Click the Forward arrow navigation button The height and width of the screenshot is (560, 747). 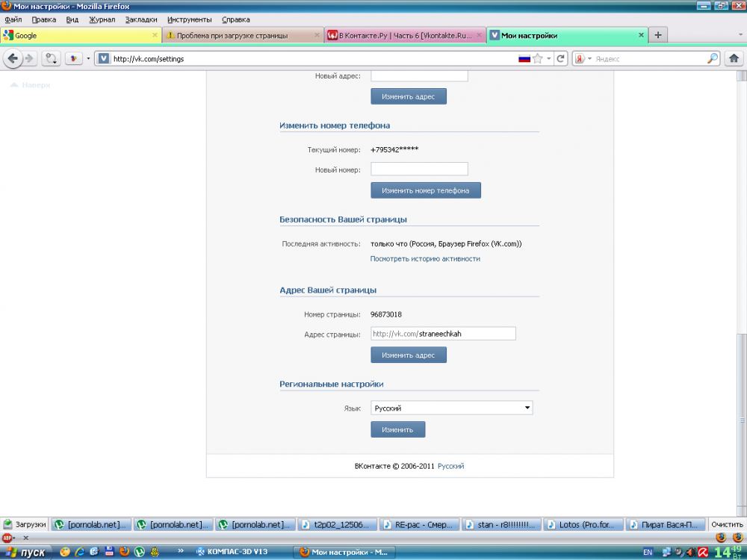coord(29,58)
